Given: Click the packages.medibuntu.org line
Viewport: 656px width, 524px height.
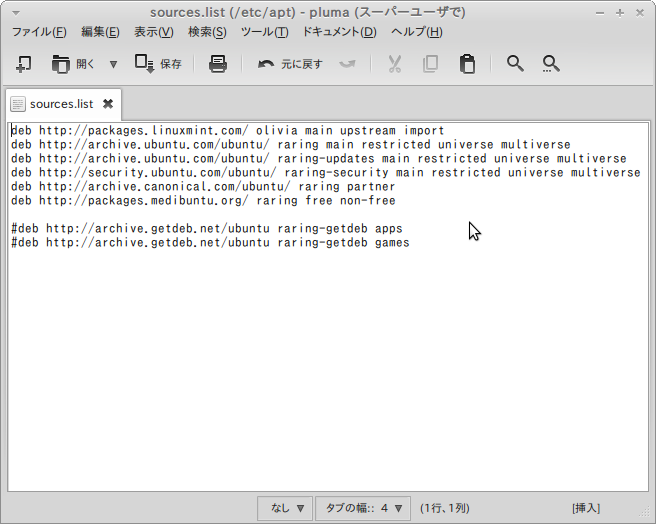Looking at the screenshot, I should coord(203,200).
